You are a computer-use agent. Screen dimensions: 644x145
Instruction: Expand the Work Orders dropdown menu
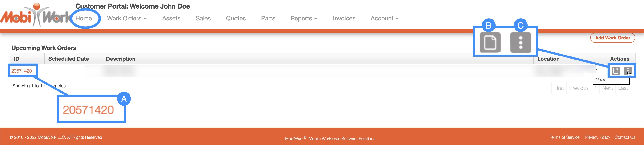(127, 19)
